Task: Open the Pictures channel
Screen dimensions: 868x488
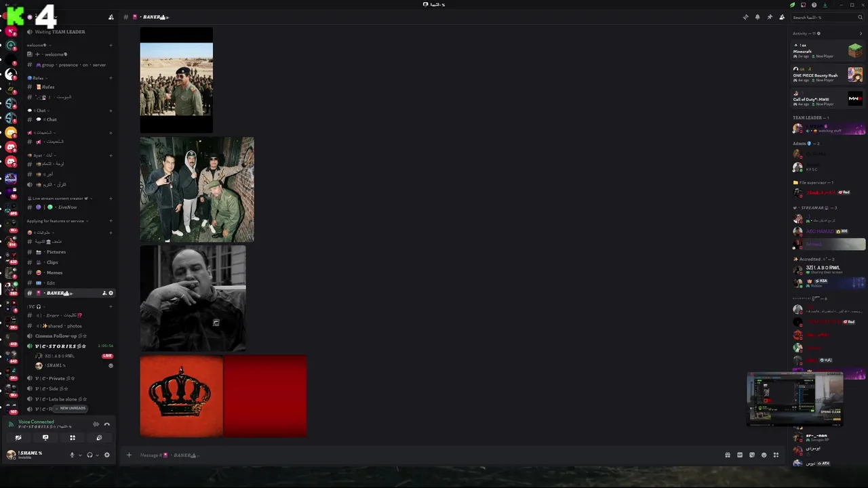Action: coord(70,252)
